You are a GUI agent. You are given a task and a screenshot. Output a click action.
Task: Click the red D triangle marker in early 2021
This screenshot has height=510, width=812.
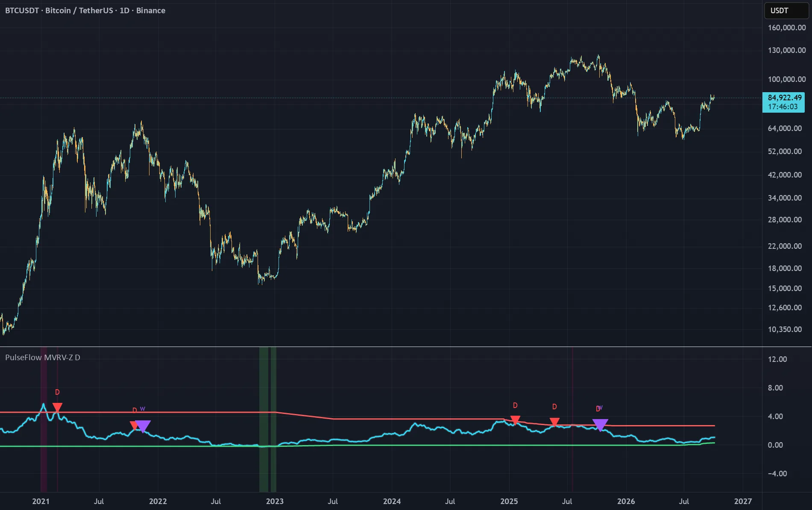[57, 408]
